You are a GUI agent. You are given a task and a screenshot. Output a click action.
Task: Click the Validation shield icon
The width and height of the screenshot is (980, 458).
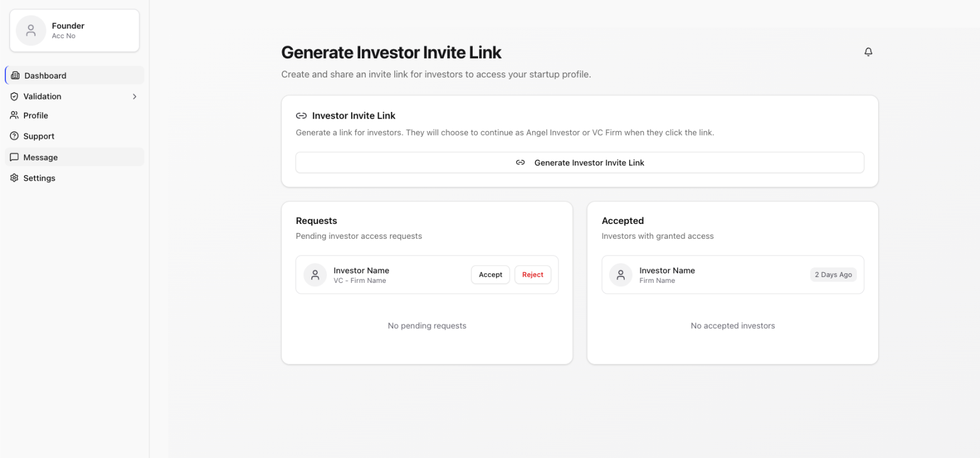tap(14, 96)
